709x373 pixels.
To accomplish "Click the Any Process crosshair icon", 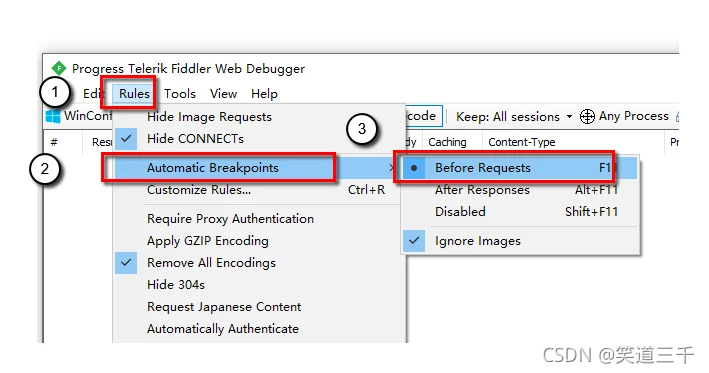I will point(587,117).
